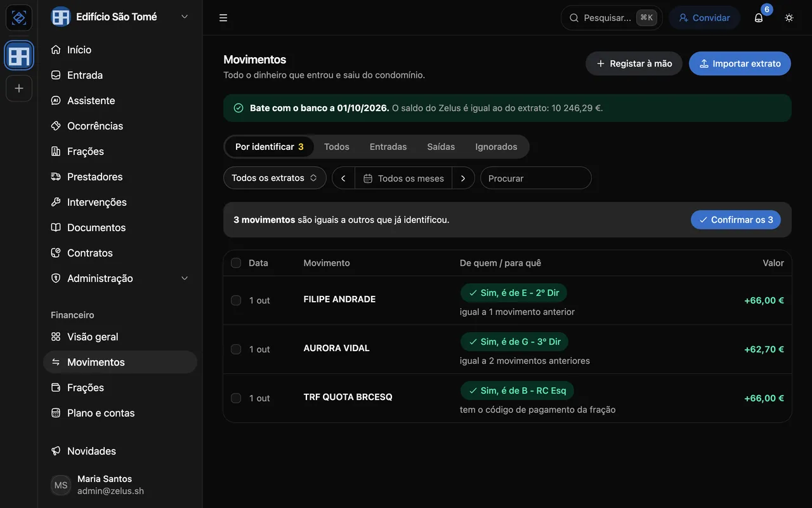The image size is (812, 508).
Task: Switch to the Todos tab
Action: coord(337,147)
